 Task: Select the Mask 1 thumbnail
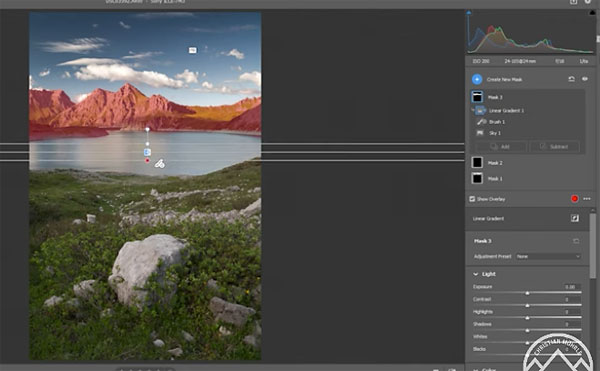[x=477, y=178]
